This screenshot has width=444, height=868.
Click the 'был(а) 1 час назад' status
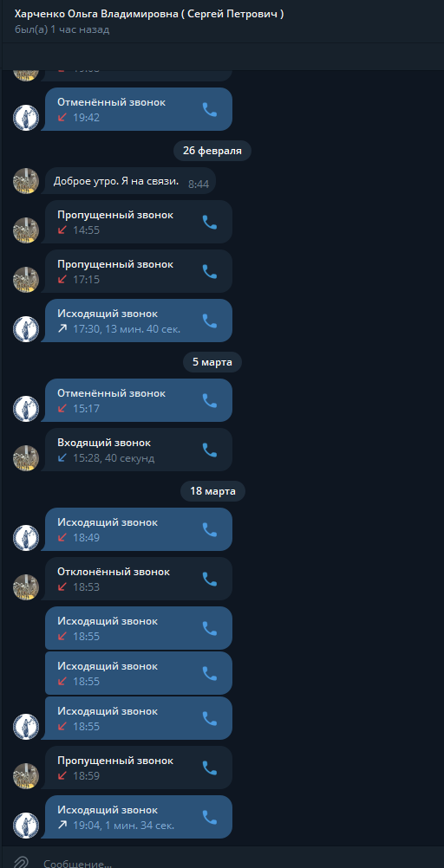pyautogui.click(x=62, y=29)
